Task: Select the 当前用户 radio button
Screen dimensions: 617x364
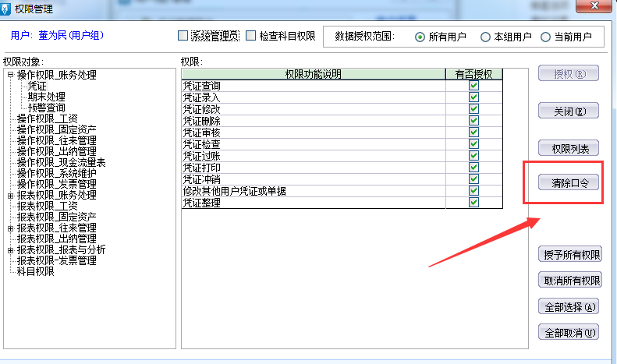Action: point(545,37)
